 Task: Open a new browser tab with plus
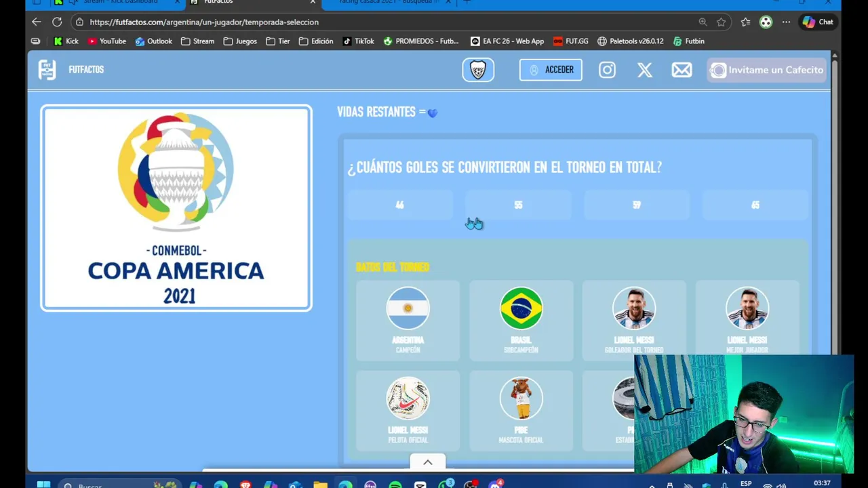tap(467, 2)
